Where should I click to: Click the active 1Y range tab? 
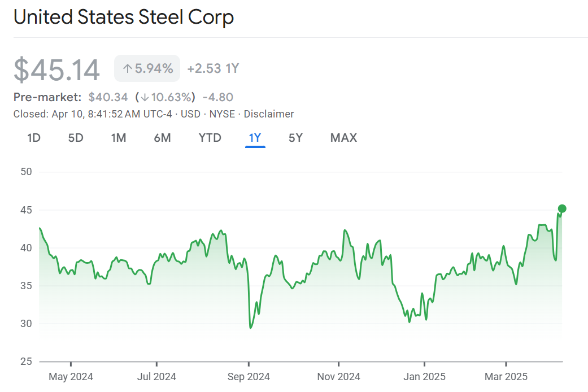[x=255, y=138]
